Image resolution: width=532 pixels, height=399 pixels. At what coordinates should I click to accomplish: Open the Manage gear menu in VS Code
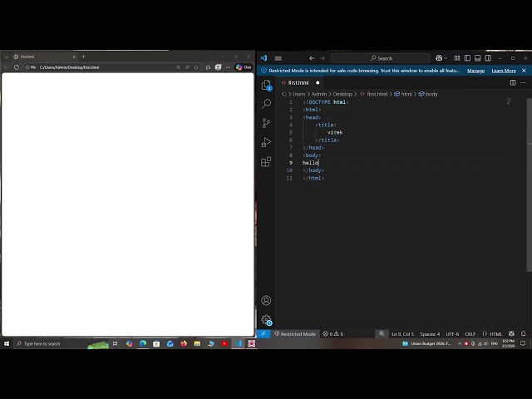266,319
